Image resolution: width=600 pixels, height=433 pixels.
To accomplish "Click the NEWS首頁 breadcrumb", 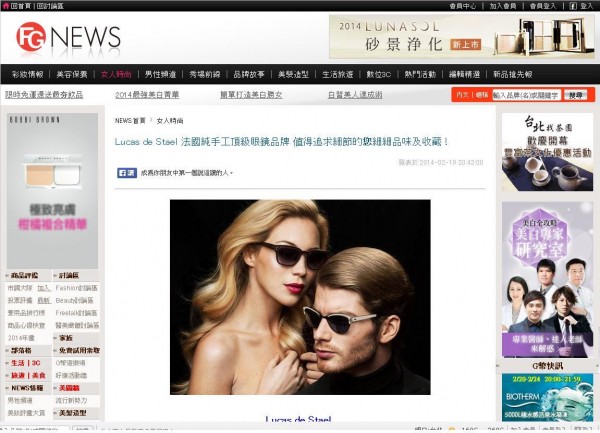I will (x=130, y=120).
